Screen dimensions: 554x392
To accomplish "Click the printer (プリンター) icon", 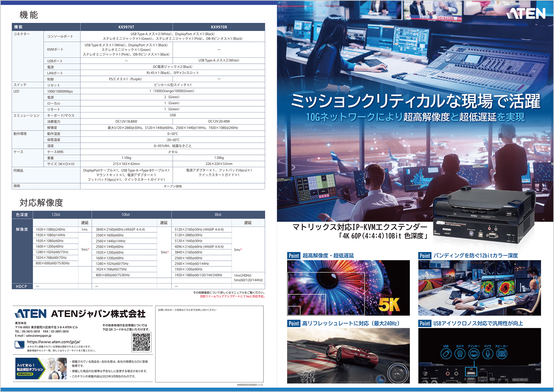I will (474, 354).
